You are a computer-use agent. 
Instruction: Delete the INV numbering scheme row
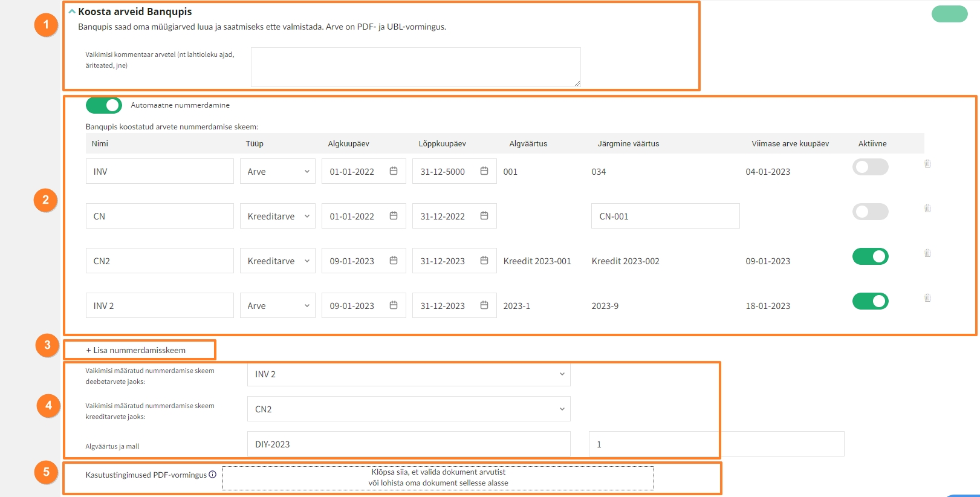pyautogui.click(x=927, y=164)
